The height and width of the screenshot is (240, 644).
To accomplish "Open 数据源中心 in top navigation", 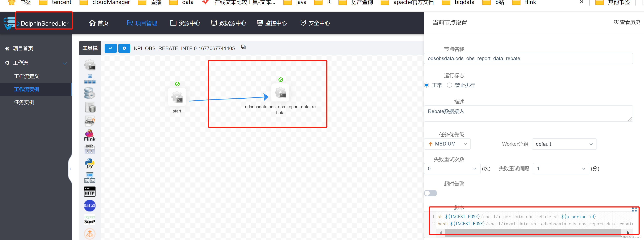I will (229, 23).
